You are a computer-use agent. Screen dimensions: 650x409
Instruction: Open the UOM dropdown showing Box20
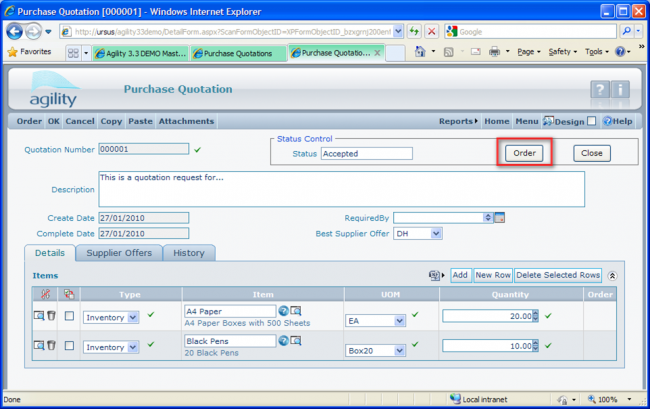pyautogui.click(x=399, y=351)
